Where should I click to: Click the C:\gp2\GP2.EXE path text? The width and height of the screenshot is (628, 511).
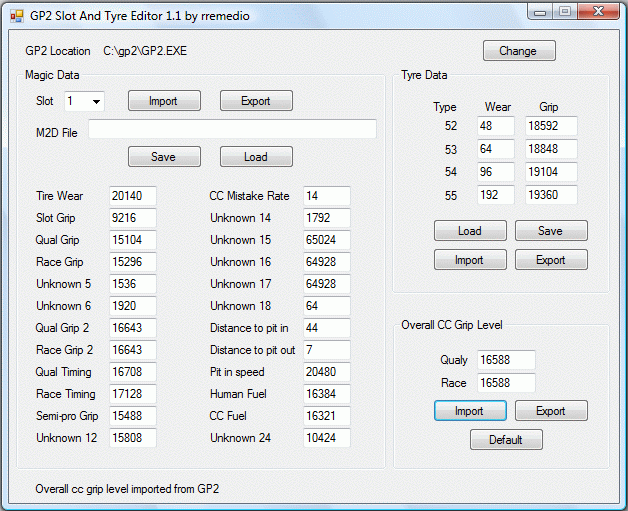coord(145,51)
